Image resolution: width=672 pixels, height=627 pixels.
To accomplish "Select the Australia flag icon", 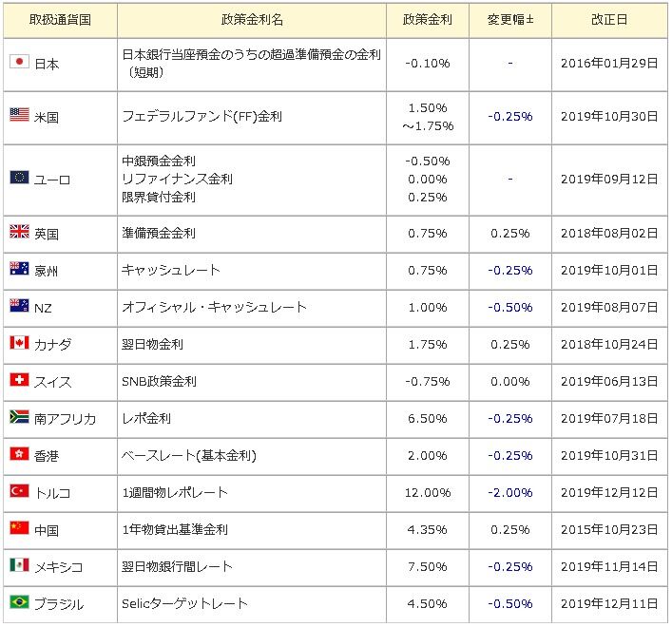I will tap(19, 269).
